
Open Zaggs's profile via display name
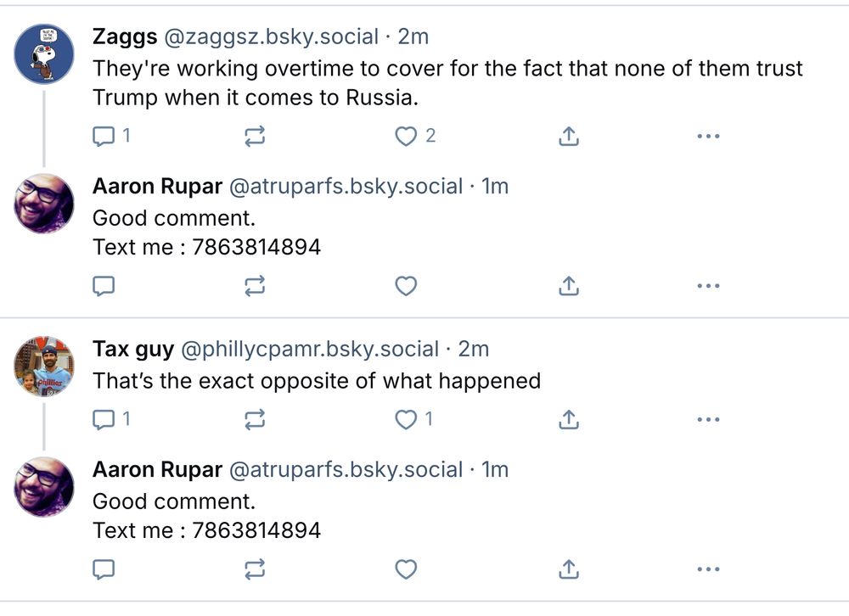tap(125, 37)
